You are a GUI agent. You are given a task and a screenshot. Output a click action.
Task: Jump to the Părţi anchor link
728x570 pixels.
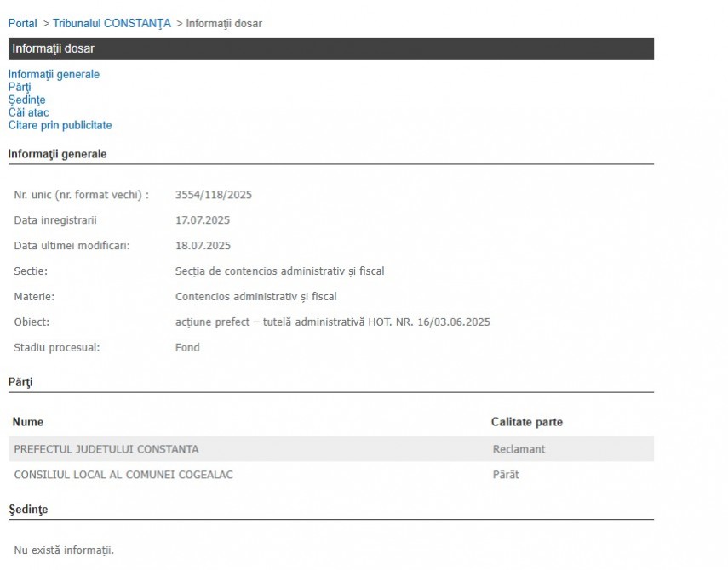tap(20, 87)
